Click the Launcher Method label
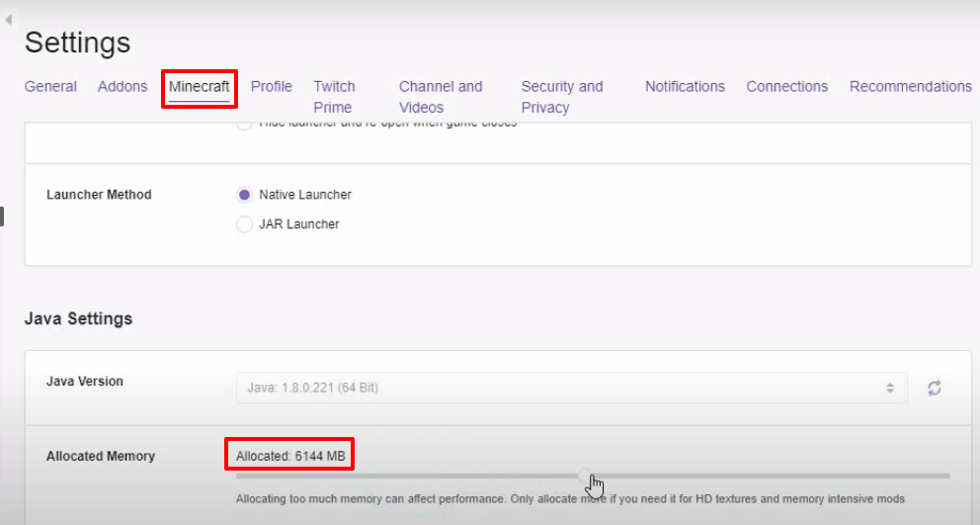Screen dimensions: 980x525 click(99, 195)
